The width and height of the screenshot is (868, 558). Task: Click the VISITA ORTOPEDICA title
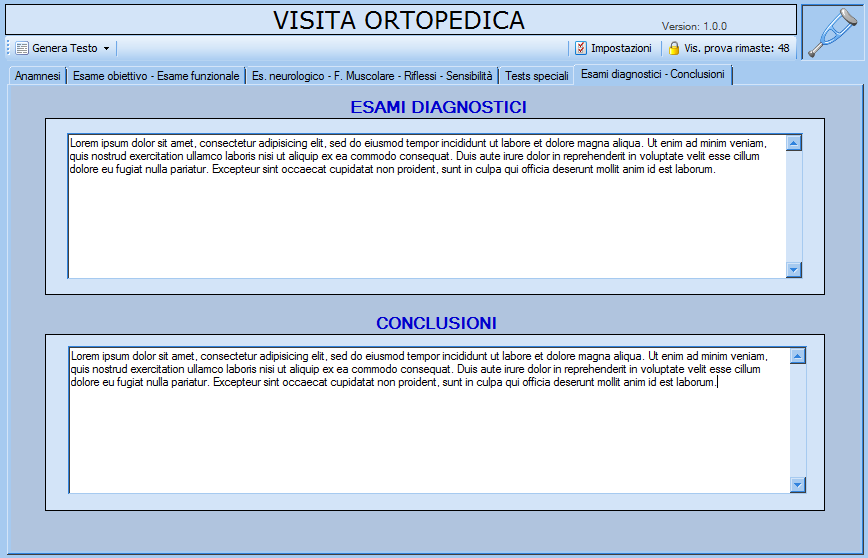pyautogui.click(x=399, y=20)
